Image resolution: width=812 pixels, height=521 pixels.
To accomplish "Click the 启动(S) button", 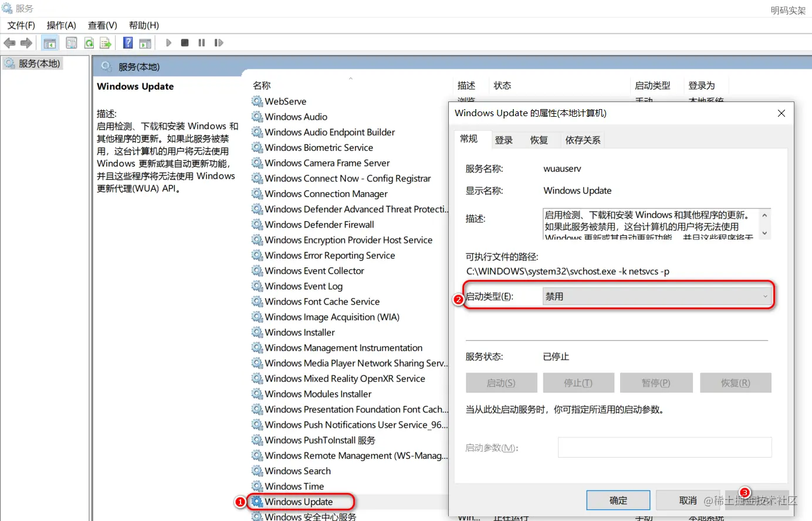I will [501, 383].
